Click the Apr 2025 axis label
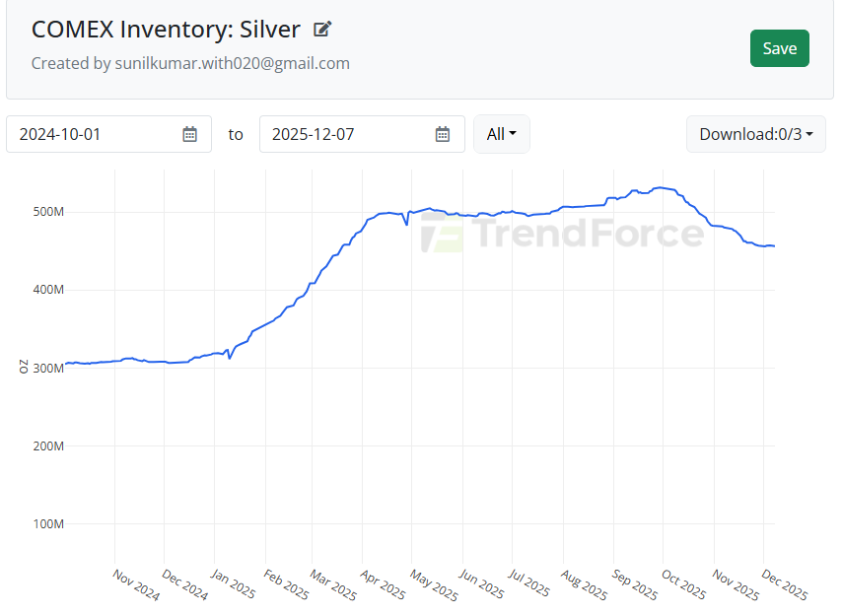Viewport: 842px width, 616px height. 382,585
